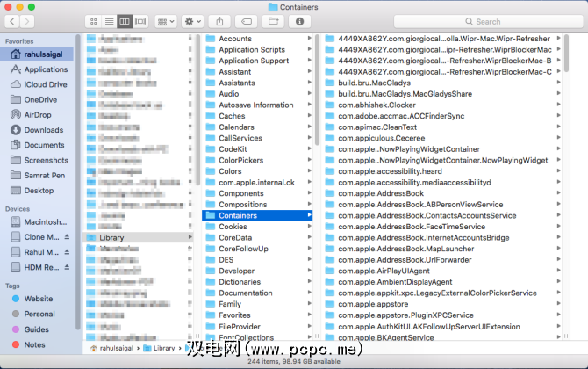Eject the Clone M... volume
Image resolution: width=588 pixels, height=369 pixels.
click(67, 237)
